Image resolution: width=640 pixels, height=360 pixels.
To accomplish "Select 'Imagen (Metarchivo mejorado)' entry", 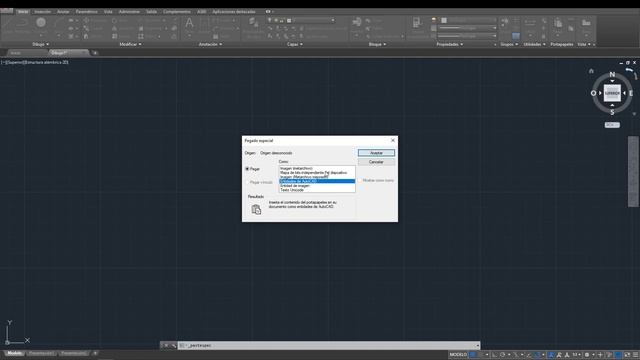I will [317, 177].
